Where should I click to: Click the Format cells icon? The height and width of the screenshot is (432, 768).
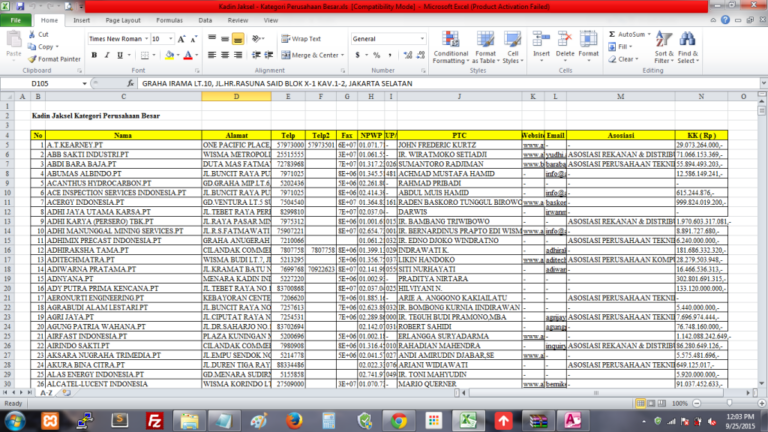(x=588, y=40)
